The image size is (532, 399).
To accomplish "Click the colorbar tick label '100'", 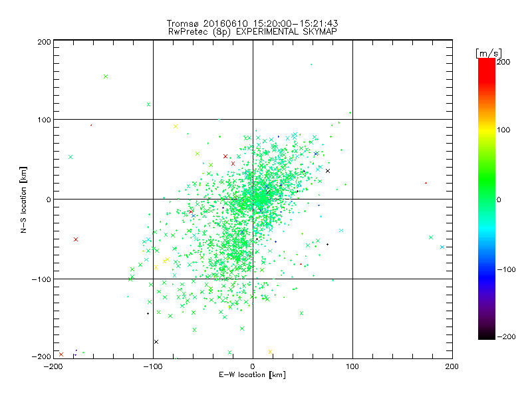I will click(503, 130).
